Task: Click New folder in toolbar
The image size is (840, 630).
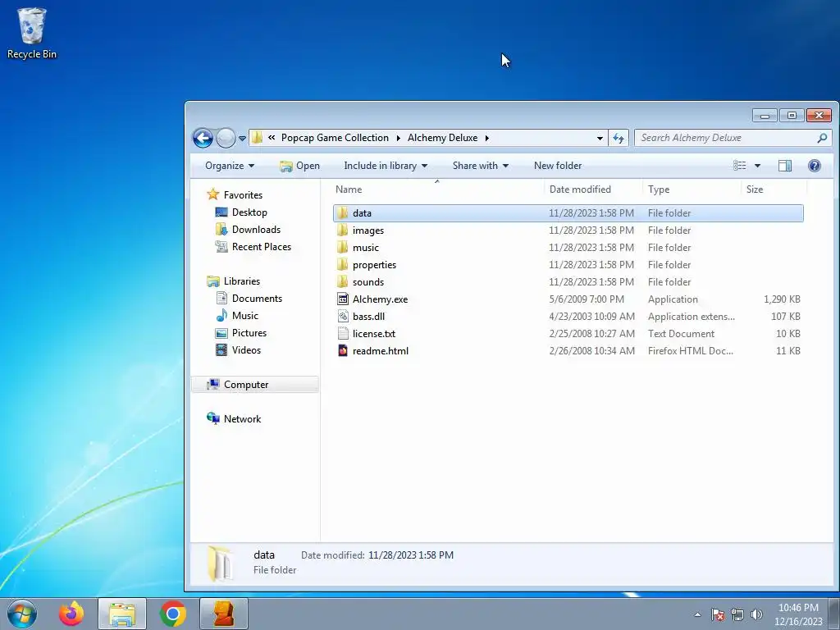Action: point(558,166)
